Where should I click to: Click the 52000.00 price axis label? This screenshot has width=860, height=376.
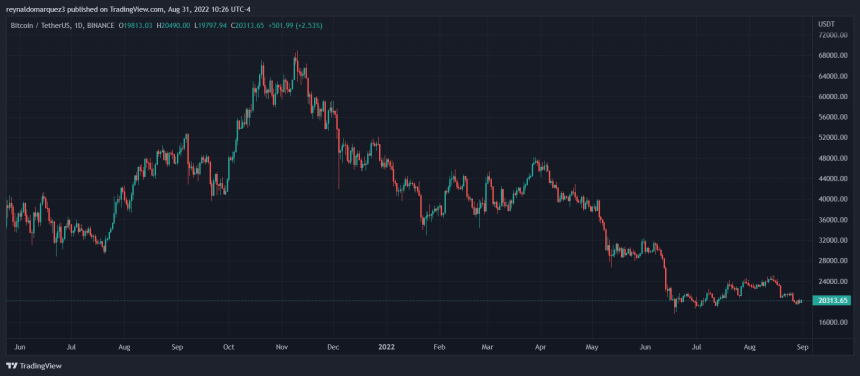click(x=833, y=138)
